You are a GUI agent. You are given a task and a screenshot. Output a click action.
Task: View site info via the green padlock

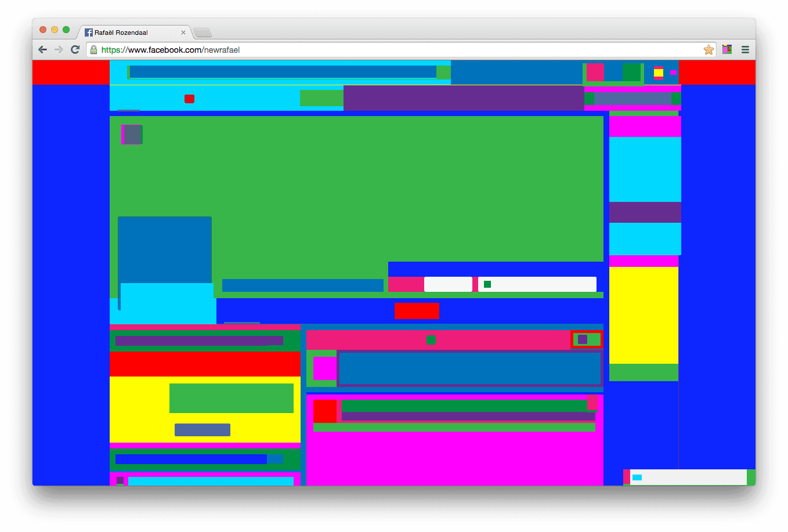[93, 50]
